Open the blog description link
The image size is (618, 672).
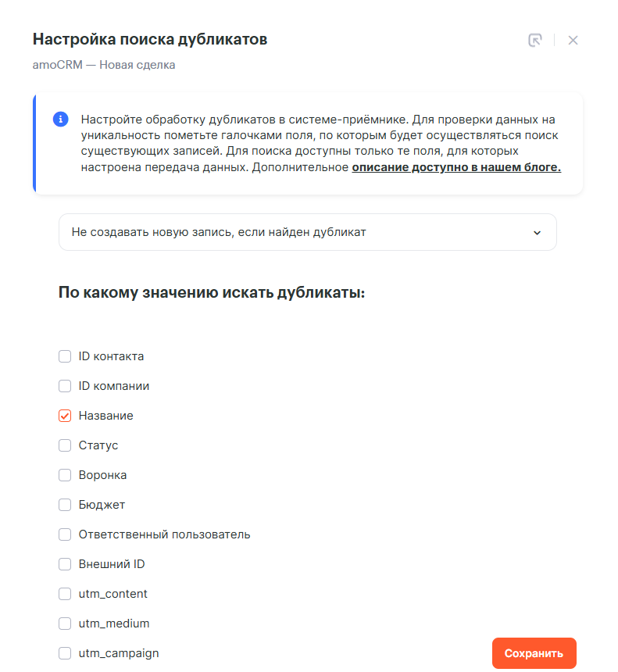(456, 167)
